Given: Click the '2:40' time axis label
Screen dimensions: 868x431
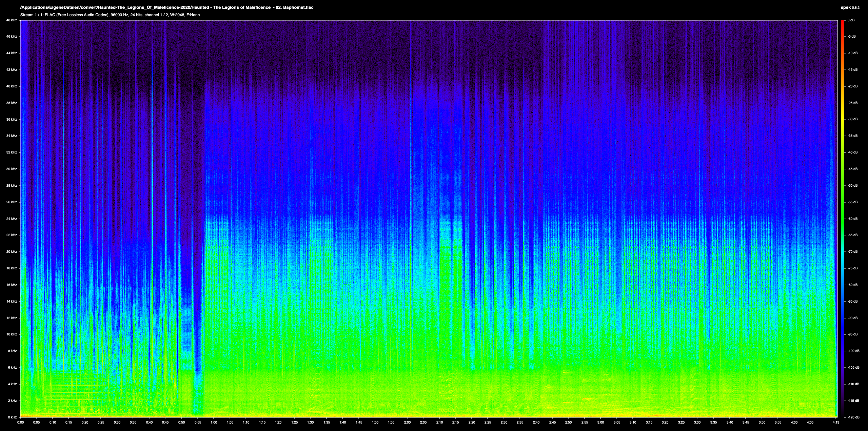Looking at the screenshot, I should point(536,423).
